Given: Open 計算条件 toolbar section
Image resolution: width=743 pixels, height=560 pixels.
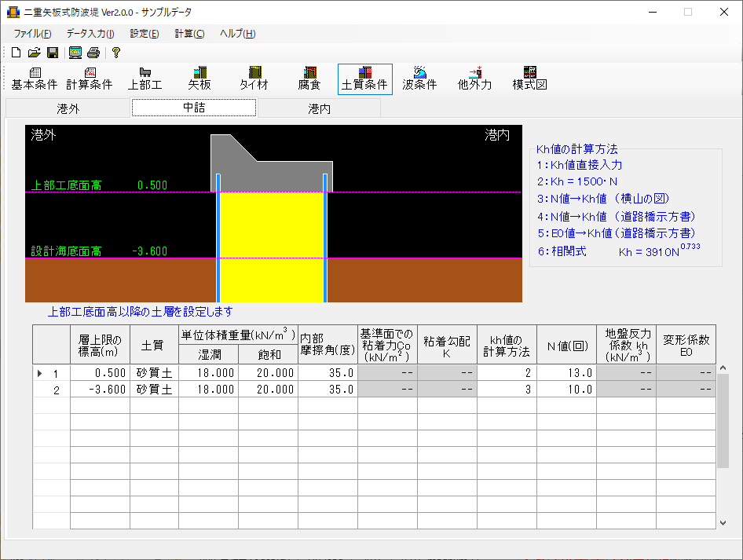Looking at the screenshot, I should tap(90, 79).
